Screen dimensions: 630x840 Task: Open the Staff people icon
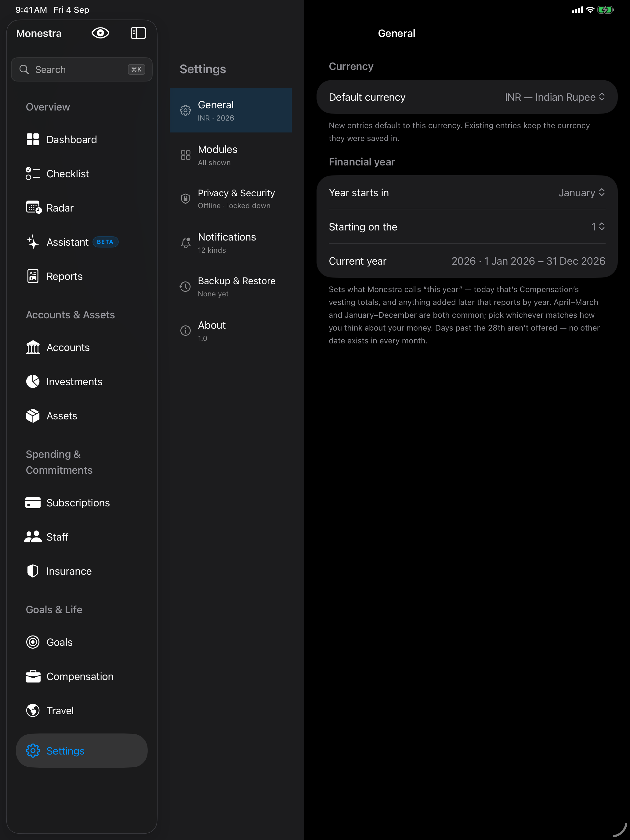(33, 537)
